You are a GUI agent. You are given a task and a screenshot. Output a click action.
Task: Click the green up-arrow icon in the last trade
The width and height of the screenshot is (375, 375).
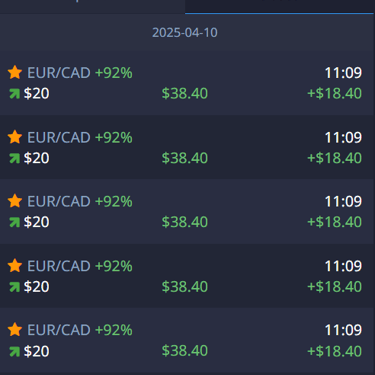point(15,352)
